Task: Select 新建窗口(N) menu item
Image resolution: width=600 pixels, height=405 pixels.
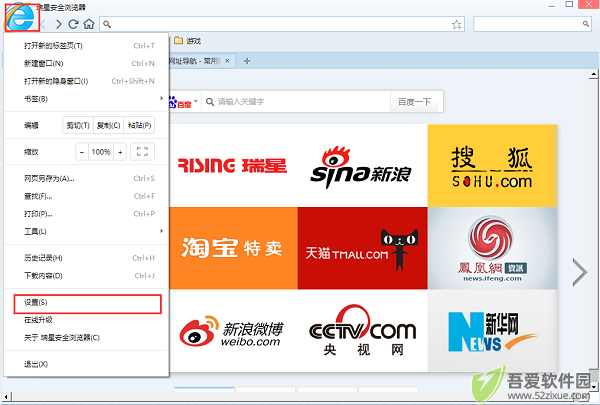Action: click(86, 63)
